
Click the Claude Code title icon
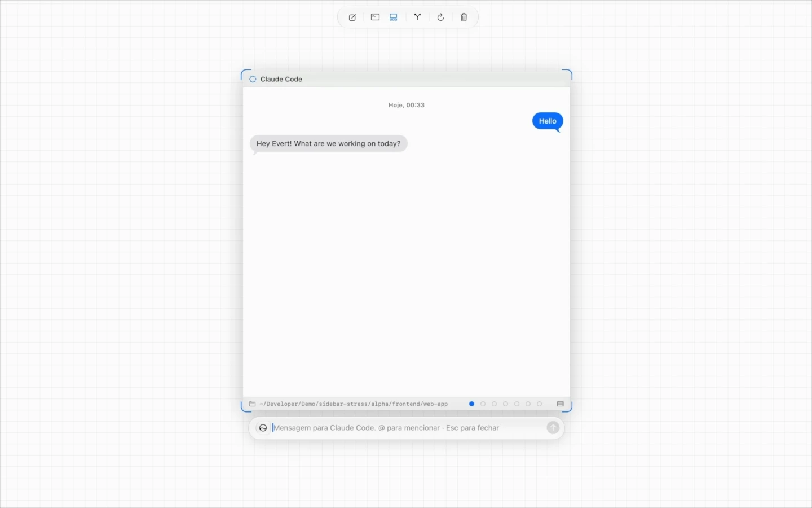(x=253, y=79)
